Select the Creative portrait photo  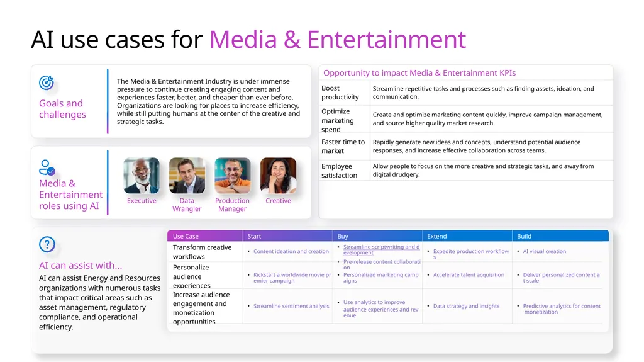tap(278, 176)
